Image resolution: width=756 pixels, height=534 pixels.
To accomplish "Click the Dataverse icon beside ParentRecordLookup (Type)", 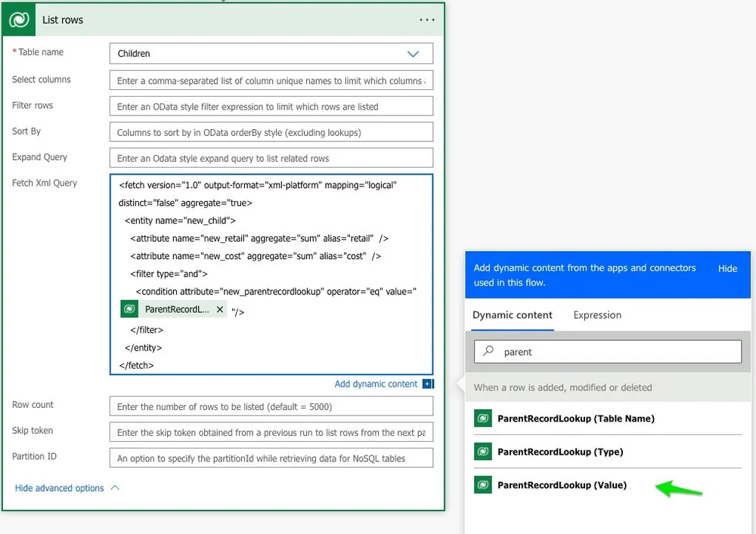I will tap(484, 451).
